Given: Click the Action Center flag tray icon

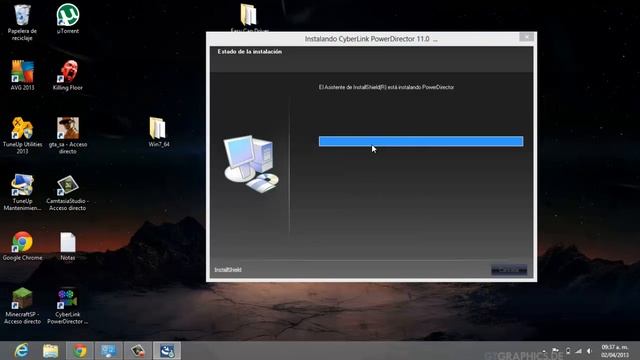Looking at the screenshot, I should pos(556,351).
